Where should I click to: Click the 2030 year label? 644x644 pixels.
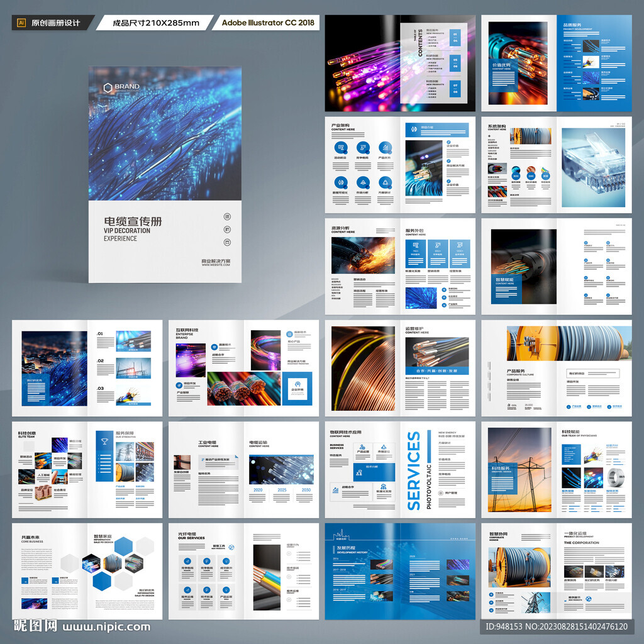[x=306, y=490]
